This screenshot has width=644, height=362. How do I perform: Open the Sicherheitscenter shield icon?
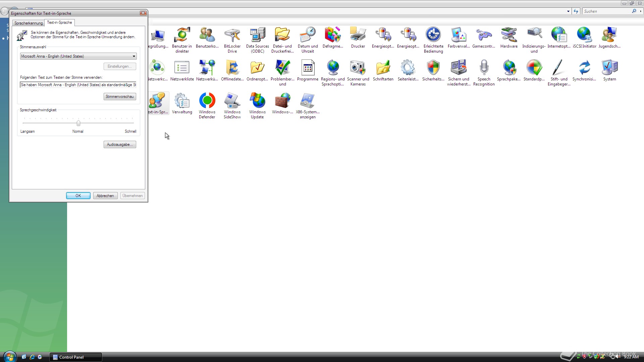coord(433,70)
